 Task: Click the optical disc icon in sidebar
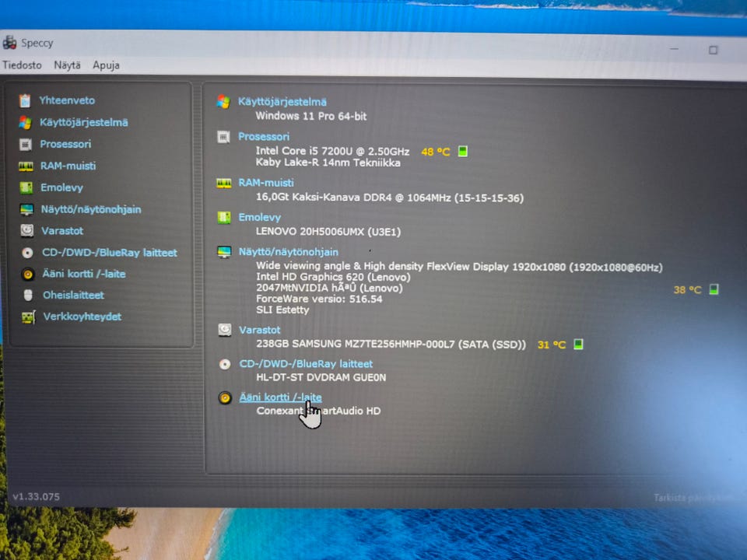click(x=28, y=253)
